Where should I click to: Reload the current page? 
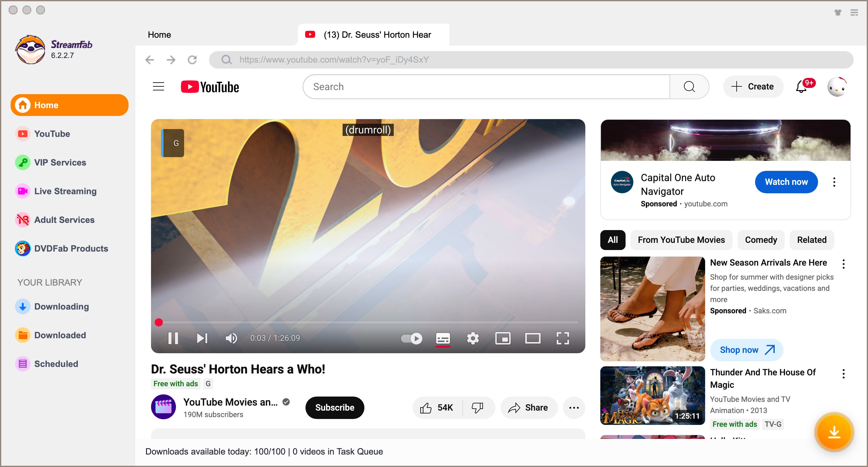pos(193,60)
